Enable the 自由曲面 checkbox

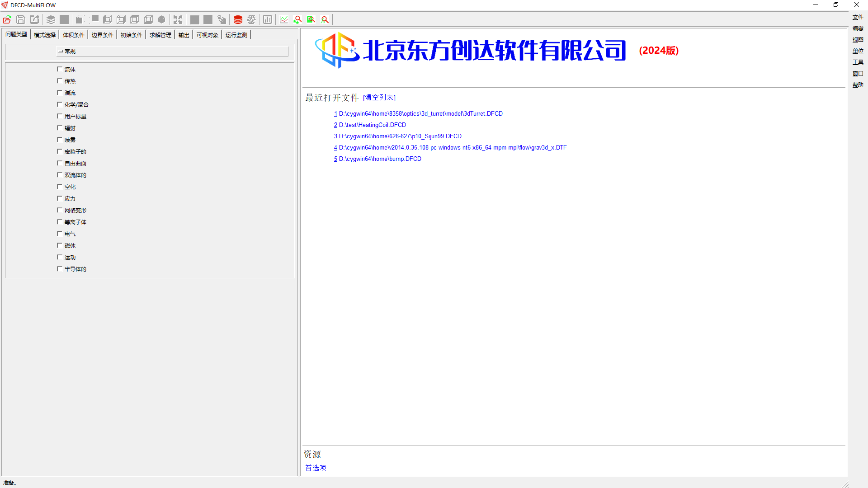(60, 163)
